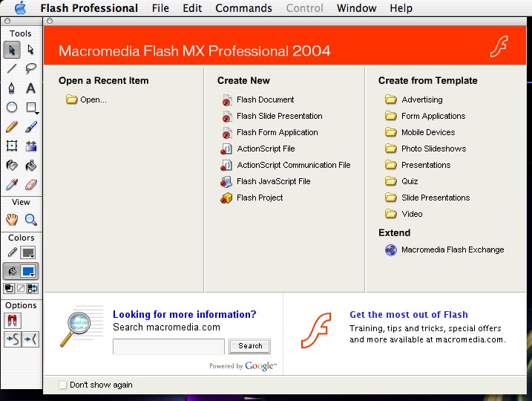
Task: Select the Brush tool
Action: tap(31, 127)
